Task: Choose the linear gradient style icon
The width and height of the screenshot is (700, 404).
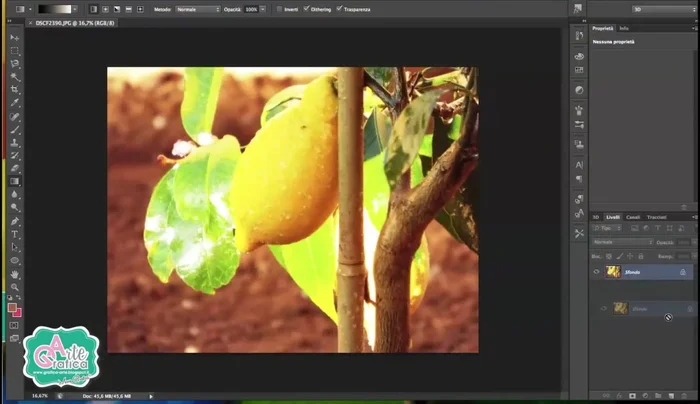Action: coord(94,9)
